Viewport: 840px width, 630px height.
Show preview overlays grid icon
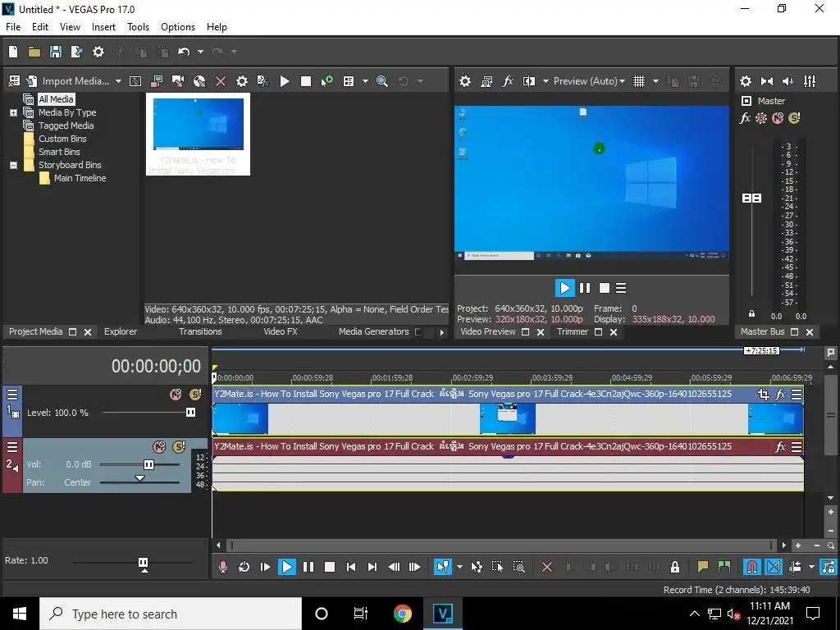(x=638, y=81)
